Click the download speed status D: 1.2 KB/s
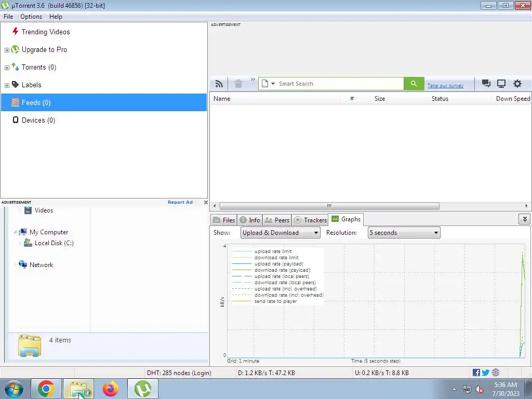The height and width of the screenshot is (399, 532). (x=267, y=373)
